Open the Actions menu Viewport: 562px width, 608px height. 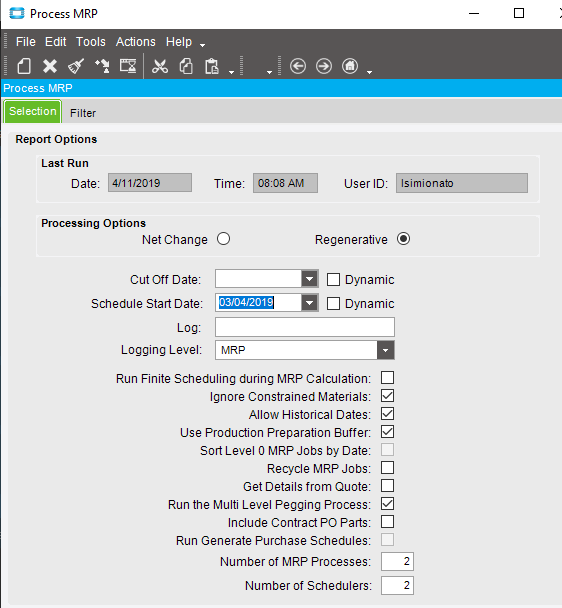click(136, 41)
